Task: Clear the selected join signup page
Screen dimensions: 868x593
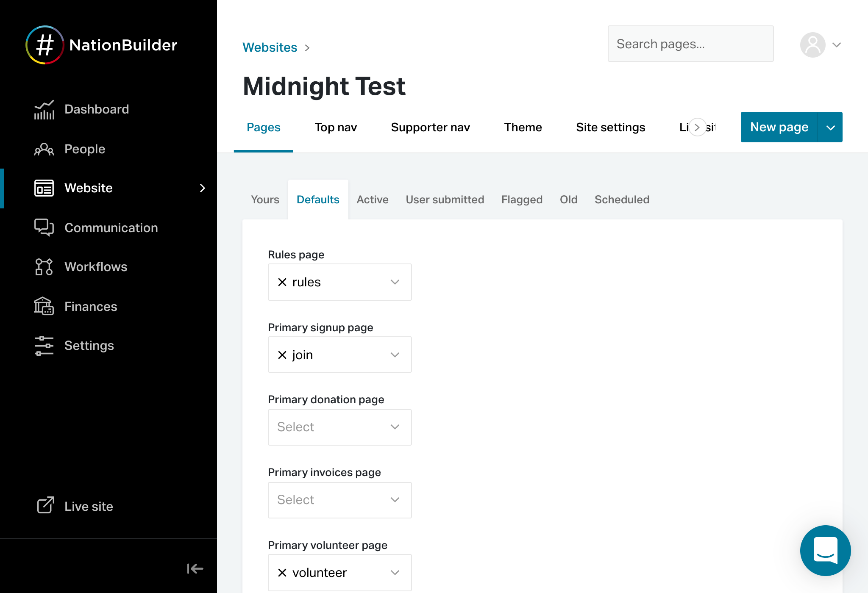Action: pos(282,355)
